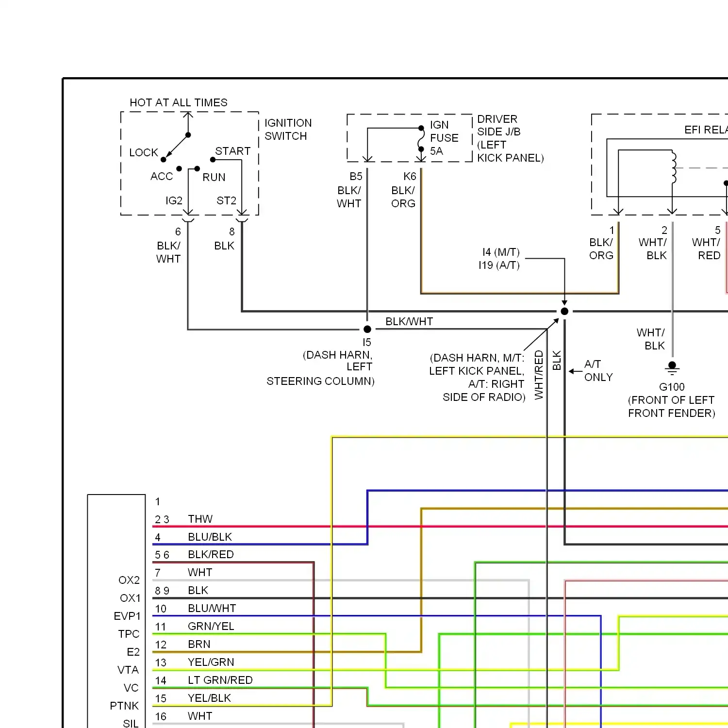This screenshot has height=728, width=728.
Task: Click the 'LT GRN/RED' pin 14 label
Action: tap(220, 680)
